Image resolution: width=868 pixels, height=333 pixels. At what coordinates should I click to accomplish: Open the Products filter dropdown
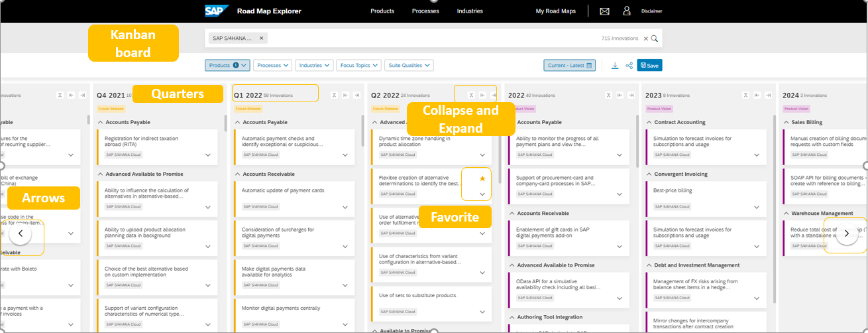(228, 65)
